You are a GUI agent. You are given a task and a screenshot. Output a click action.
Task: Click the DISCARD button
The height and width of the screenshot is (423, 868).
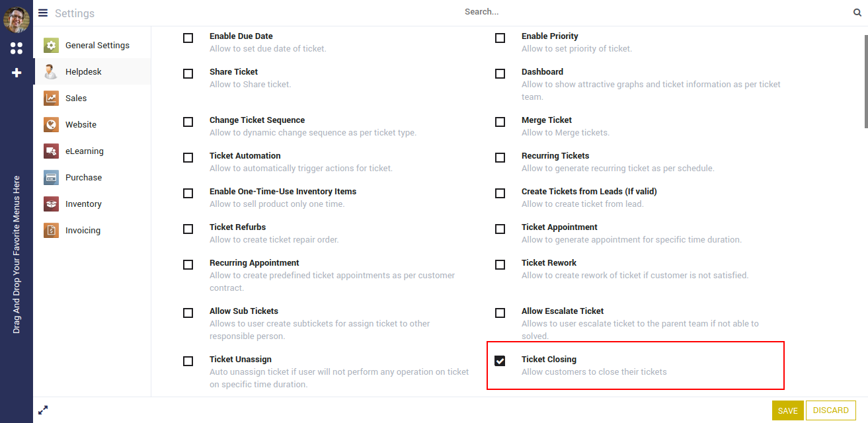coord(831,410)
